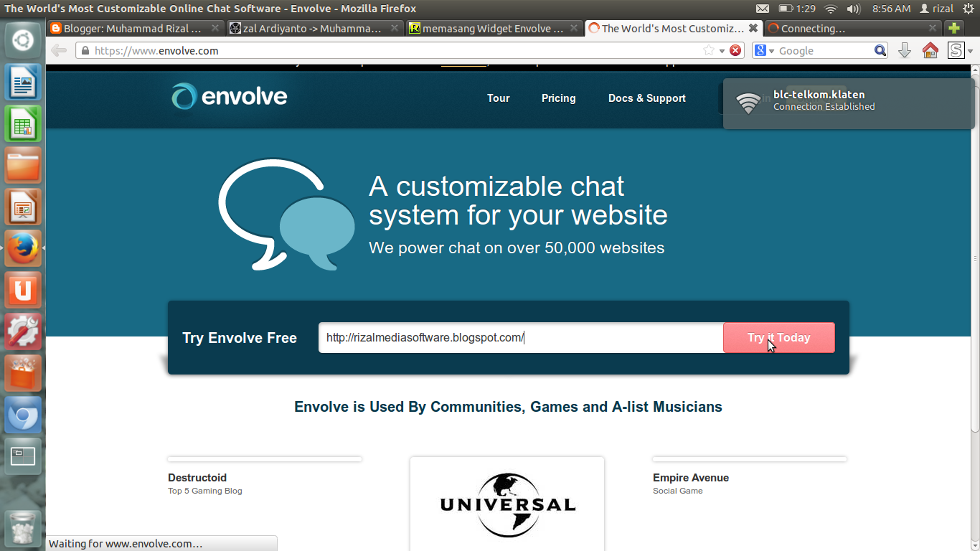Switch to the zal Ardiyanto tab
The width and height of the screenshot is (980, 551).
[316, 29]
